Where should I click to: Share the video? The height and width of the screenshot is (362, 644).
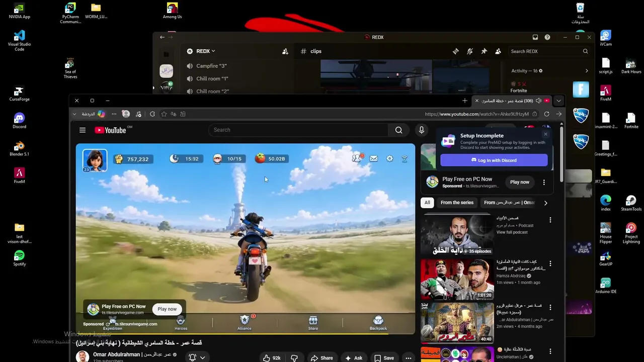(x=321, y=358)
